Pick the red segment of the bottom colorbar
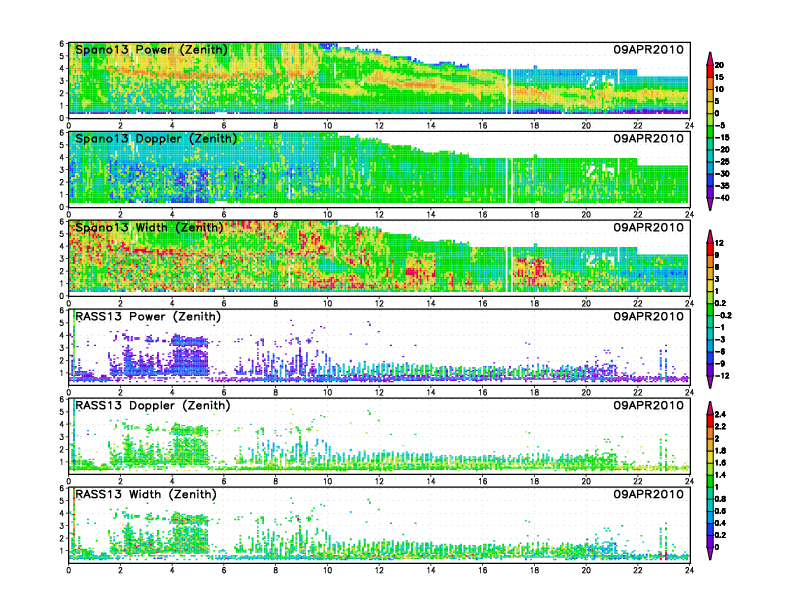Image resolution: width=792 pixels, height=612 pixels. (710, 421)
